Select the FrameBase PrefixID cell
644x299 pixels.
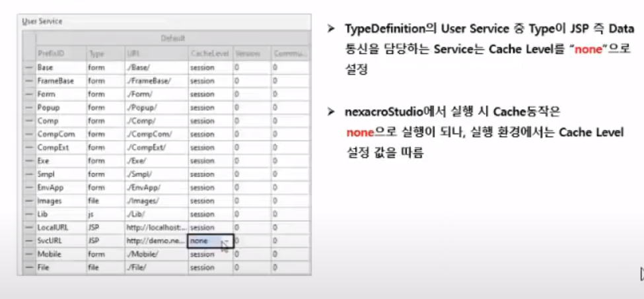coord(61,81)
